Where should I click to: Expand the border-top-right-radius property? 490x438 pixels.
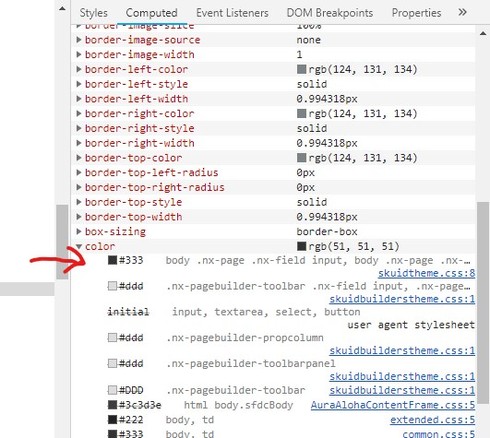tap(79, 187)
